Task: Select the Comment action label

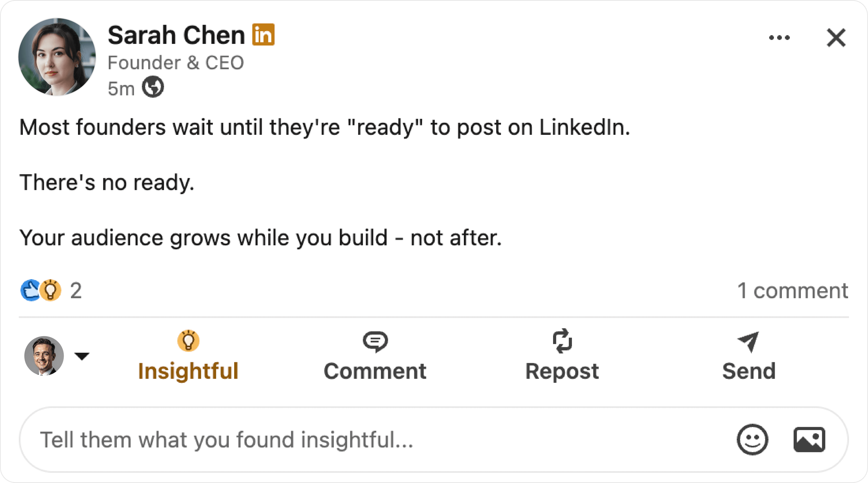Action: point(376,372)
